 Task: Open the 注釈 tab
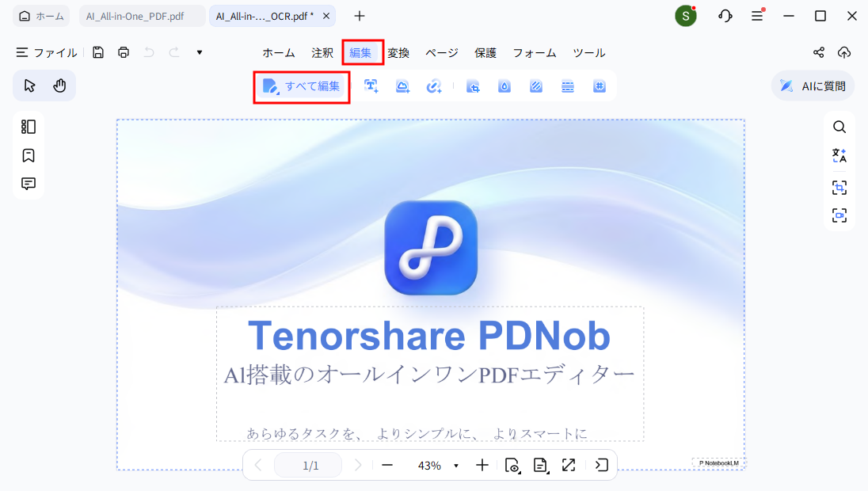[322, 52]
